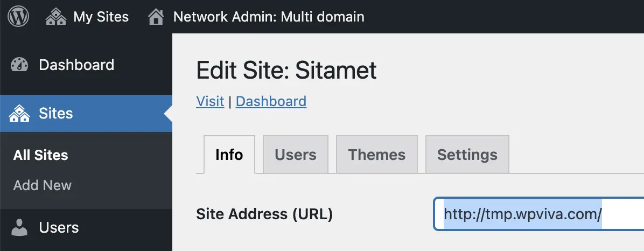The image size is (644, 251).
Task: Click the Dashboard gauge icon in sidebar
Action: point(19,65)
